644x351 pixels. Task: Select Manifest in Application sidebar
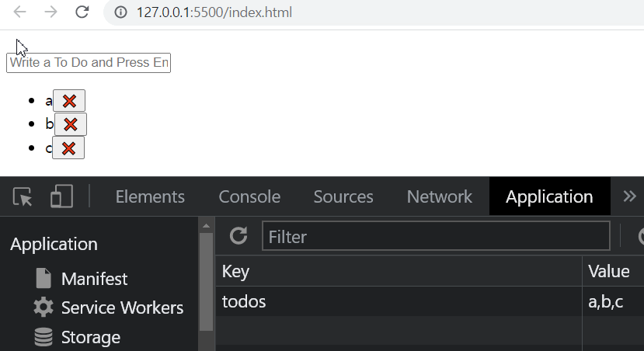point(94,279)
